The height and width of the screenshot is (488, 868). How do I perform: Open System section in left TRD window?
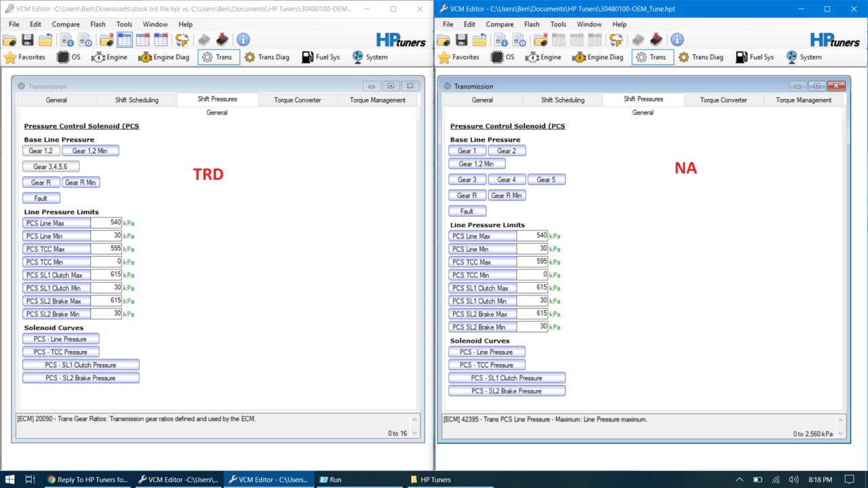tap(370, 57)
